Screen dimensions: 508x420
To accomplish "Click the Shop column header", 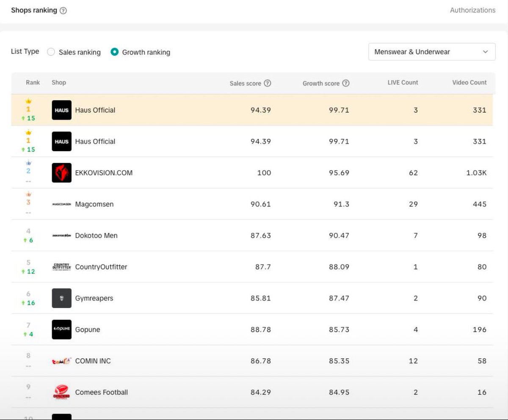I will pos(59,83).
